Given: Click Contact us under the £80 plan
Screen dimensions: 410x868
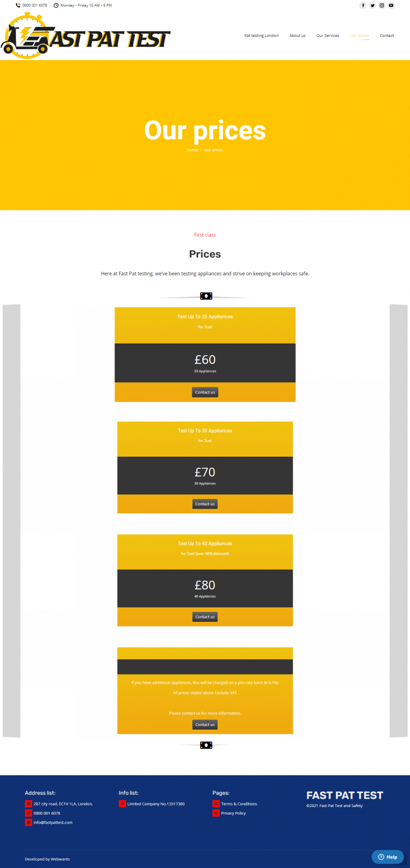Looking at the screenshot, I should (x=205, y=617).
